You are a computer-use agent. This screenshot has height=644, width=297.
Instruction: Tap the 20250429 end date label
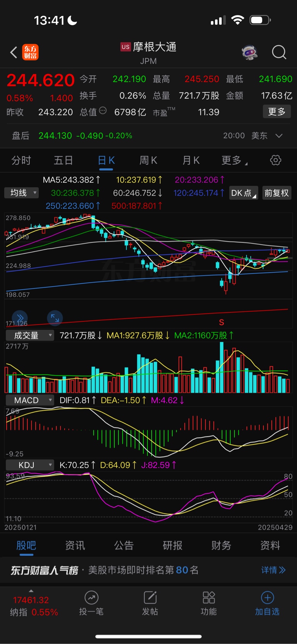(275, 528)
